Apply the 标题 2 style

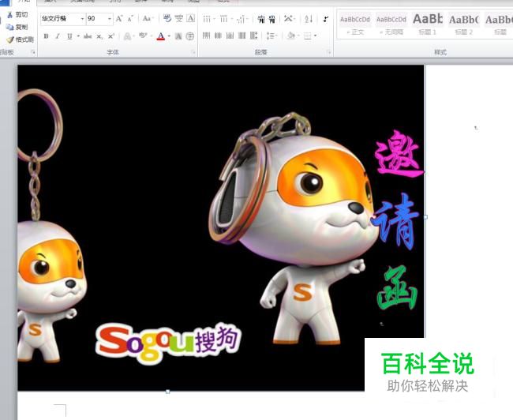[x=464, y=25]
